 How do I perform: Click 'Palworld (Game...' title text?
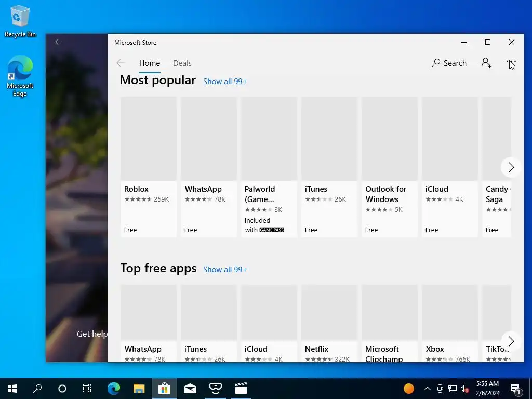pyautogui.click(x=260, y=194)
